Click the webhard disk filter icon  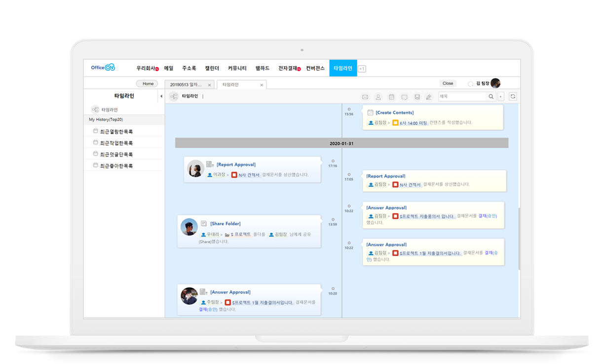tap(417, 97)
